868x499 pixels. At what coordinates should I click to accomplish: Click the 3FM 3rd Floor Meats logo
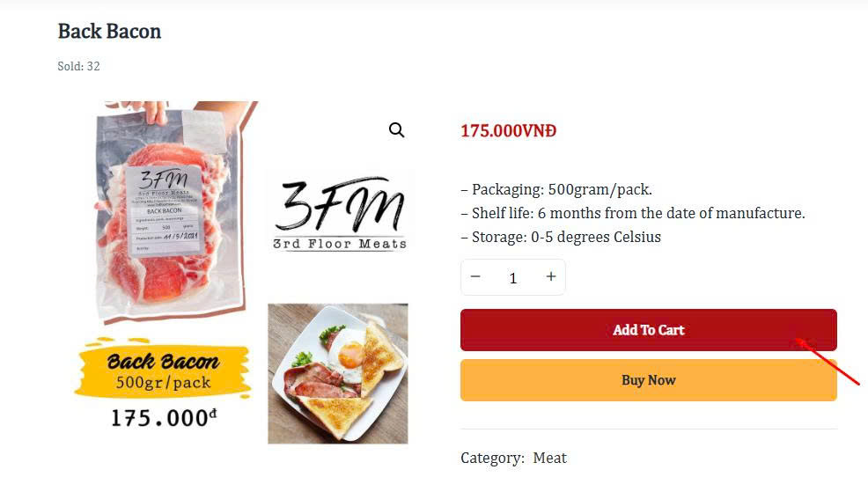[x=340, y=214]
